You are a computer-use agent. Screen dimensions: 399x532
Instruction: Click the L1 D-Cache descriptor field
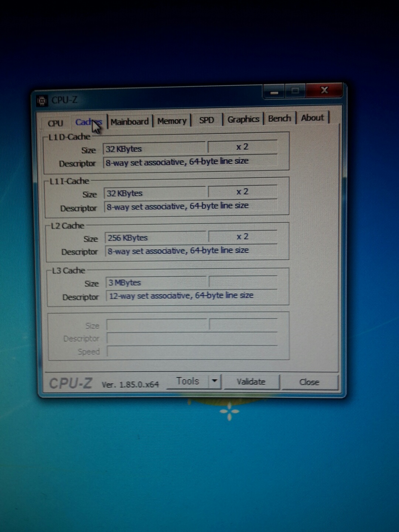point(190,162)
